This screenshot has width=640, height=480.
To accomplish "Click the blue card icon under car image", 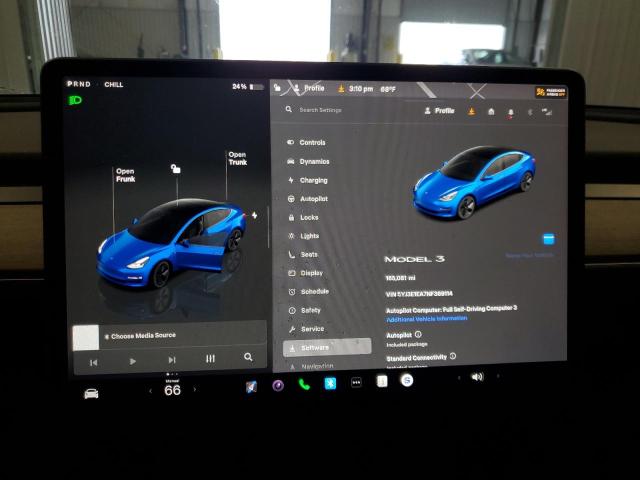I will coord(549,239).
